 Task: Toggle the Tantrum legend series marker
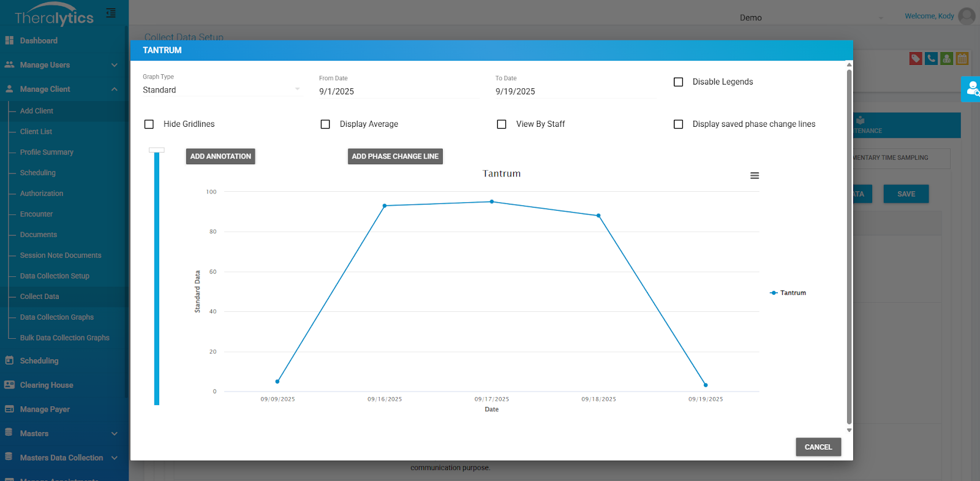pyautogui.click(x=774, y=293)
